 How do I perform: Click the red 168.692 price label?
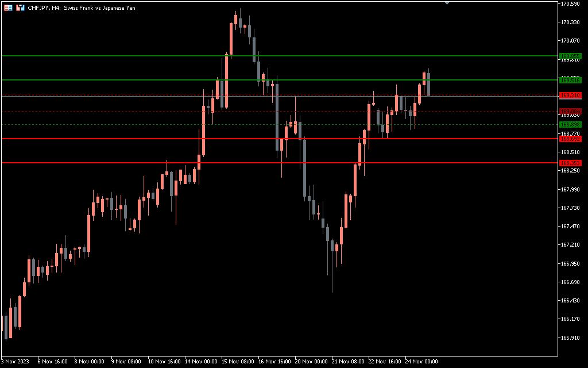tap(571, 139)
